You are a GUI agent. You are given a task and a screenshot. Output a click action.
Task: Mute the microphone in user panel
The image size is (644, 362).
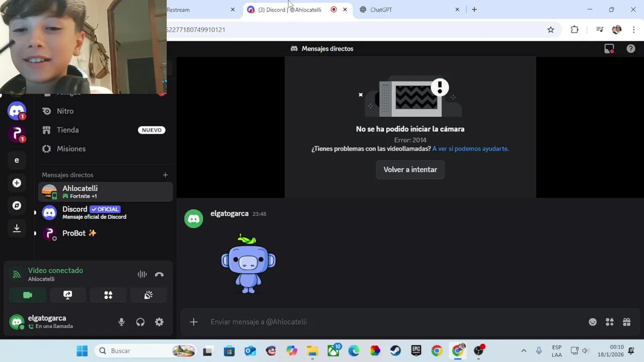coord(121,322)
